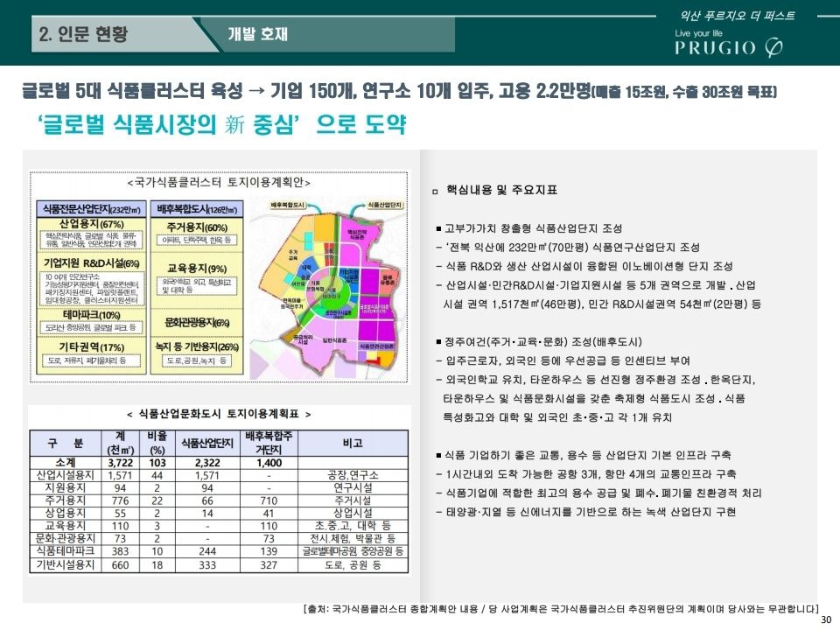Click the '710' cell in 주거용지 row
The height and width of the screenshot is (630, 840).
coord(269,500)
